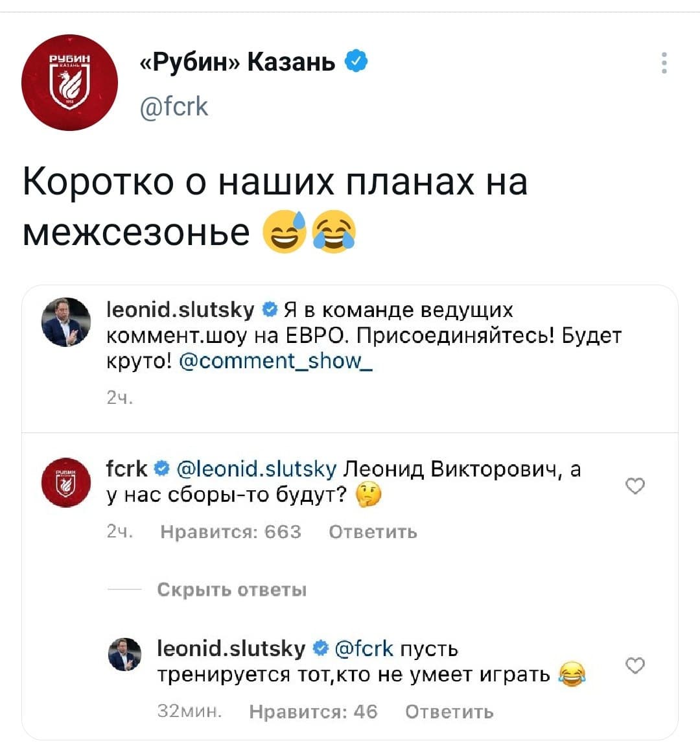This screenshot has width=700, height=754.
Task: Like the fcrk comment with heart icon
Action: pos(636,486)
